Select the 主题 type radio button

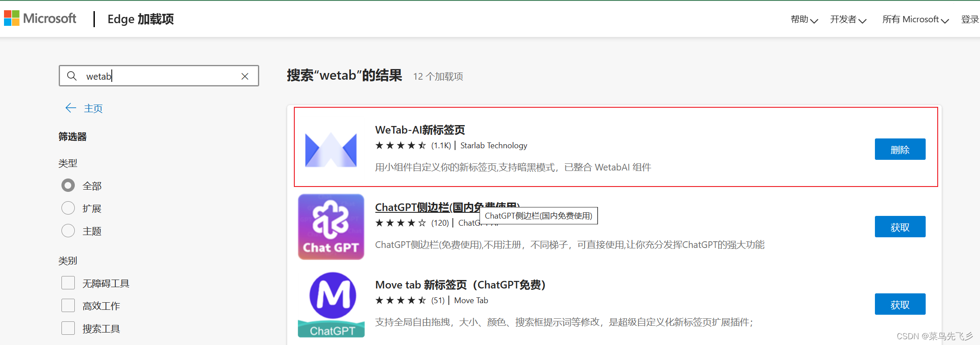click(68, 231)
